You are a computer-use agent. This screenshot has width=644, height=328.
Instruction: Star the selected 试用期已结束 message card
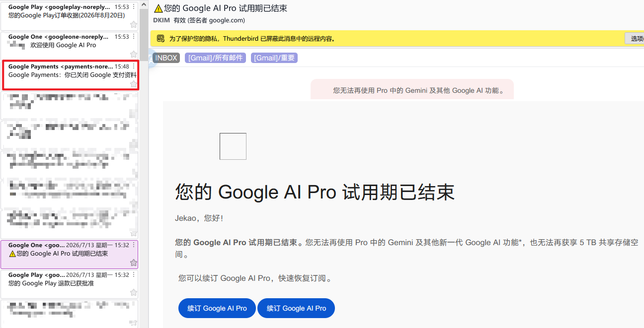(133, 262)
